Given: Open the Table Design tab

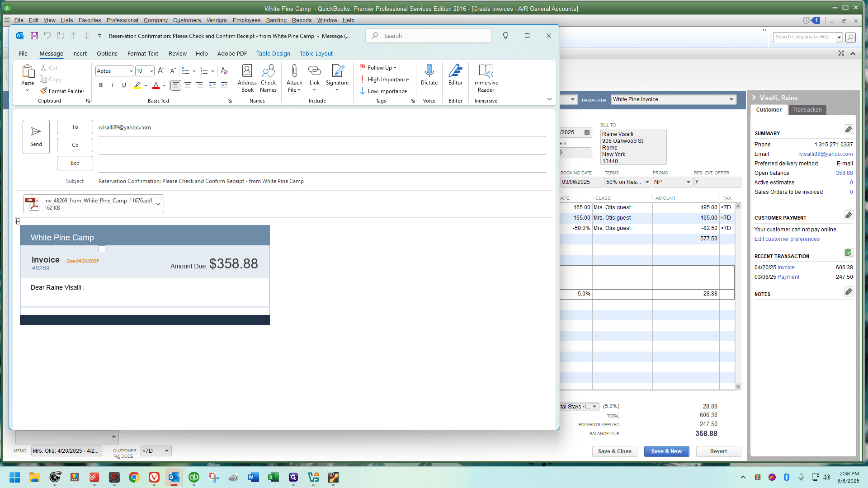Looking at the screenshot, I should pos(273,54).
